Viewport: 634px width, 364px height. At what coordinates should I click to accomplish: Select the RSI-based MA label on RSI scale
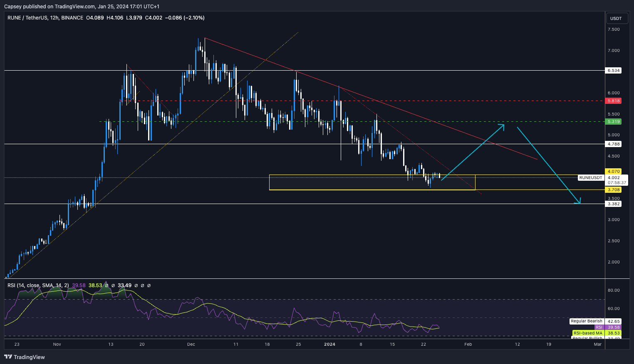coord(588,333)
